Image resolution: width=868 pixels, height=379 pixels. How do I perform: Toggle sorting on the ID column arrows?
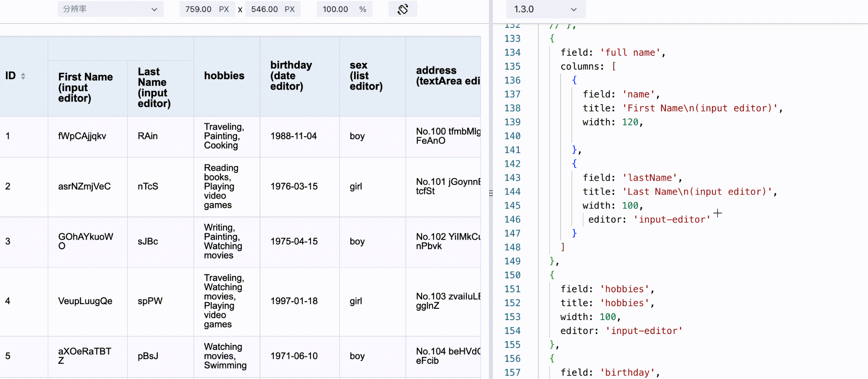tap(23, 75)
